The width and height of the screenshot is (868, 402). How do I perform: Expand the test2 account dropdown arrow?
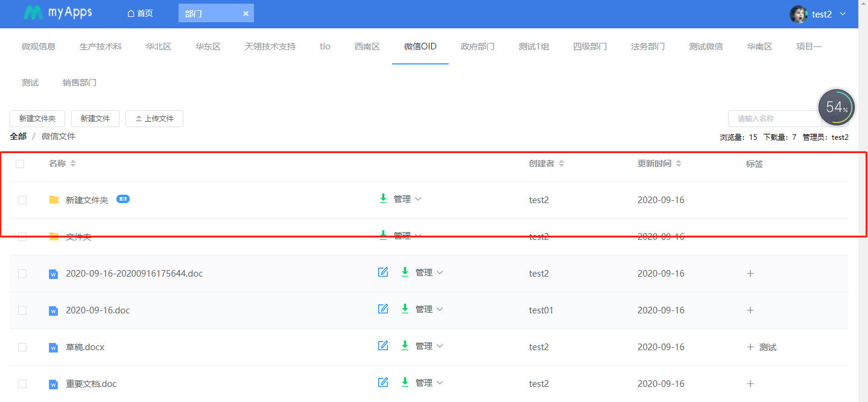click(x=843, y=14)
